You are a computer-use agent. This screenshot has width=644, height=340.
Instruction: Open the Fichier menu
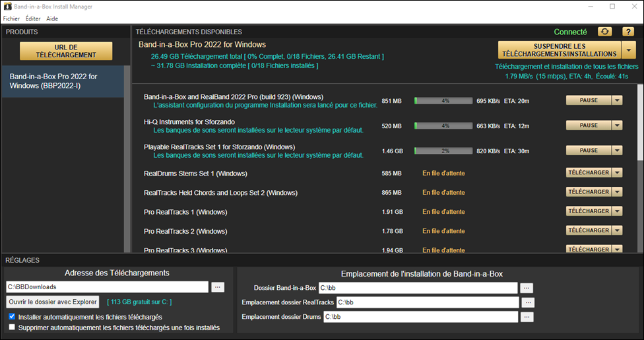pos(11,18)
